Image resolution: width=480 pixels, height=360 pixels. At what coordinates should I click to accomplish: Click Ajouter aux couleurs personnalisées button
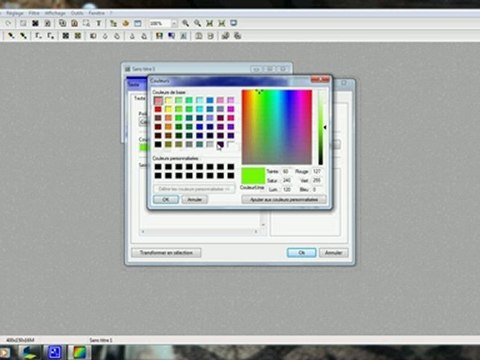[284, 199]
